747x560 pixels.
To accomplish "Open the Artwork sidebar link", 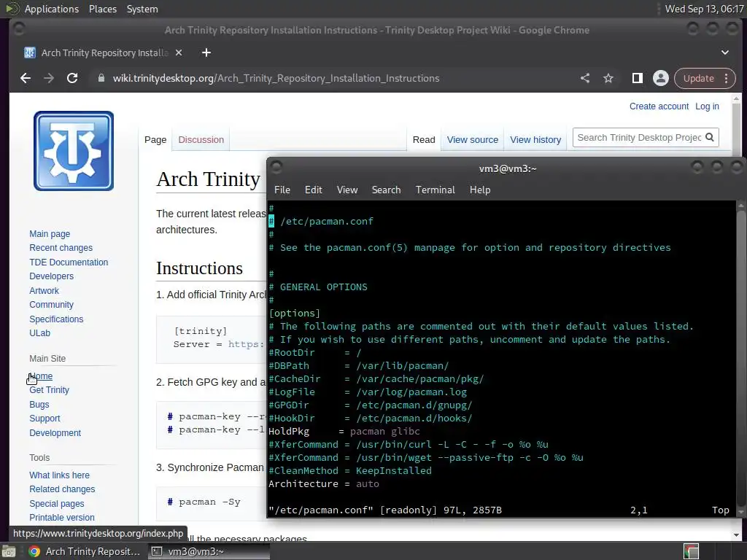I will (x=44, y=290).
